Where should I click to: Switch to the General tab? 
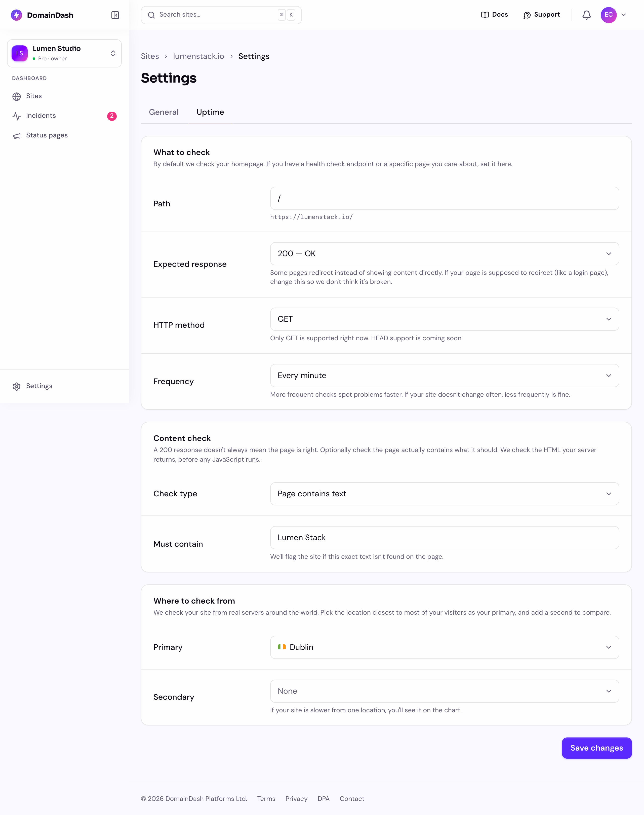[x=164, y=112]
